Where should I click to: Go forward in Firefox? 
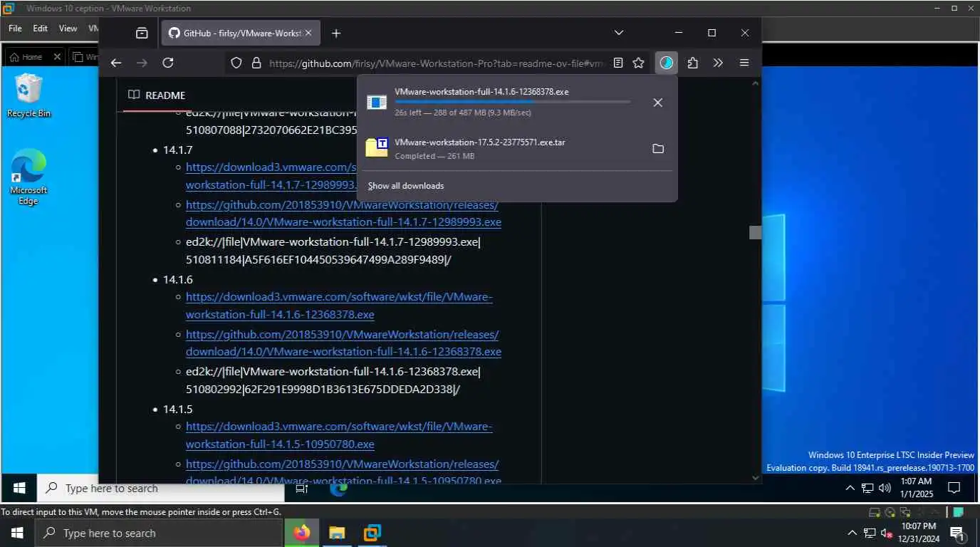tap(142, 63)
